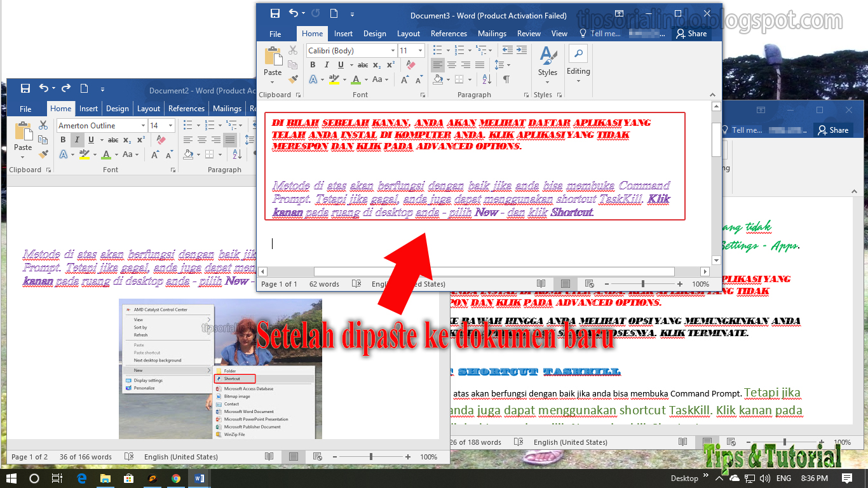The image size is (868, 488).
Task: Switch to the Insert ribbon tab
Action: (343, 34)
